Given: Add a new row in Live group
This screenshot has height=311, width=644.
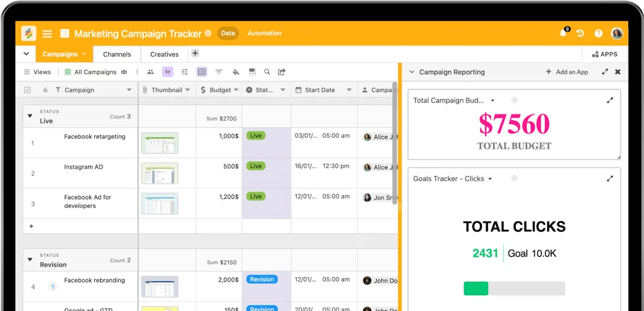Looking at the screenshot, I should [31, 226].
